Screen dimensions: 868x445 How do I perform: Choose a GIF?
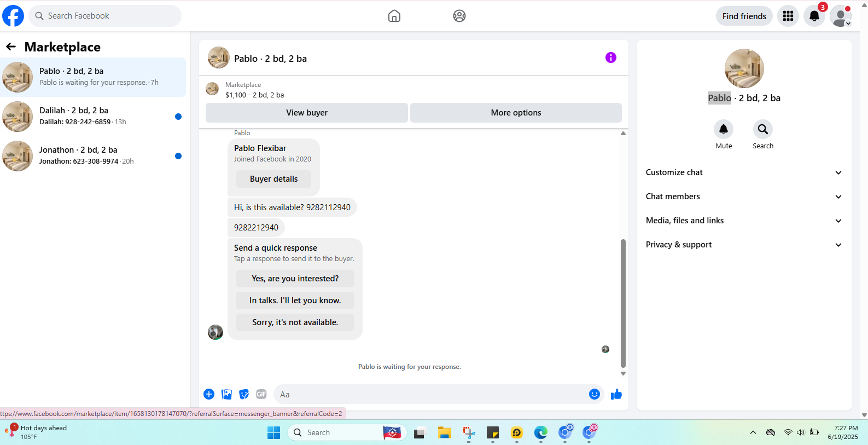coord(261,394)
